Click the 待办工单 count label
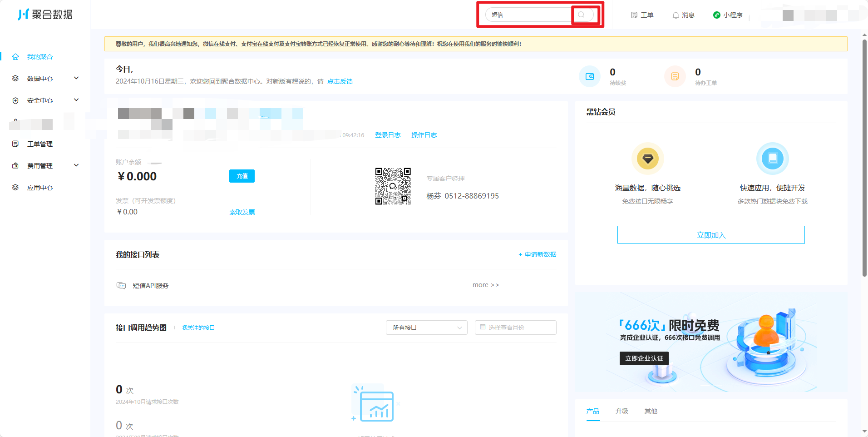 coord(706,83)
